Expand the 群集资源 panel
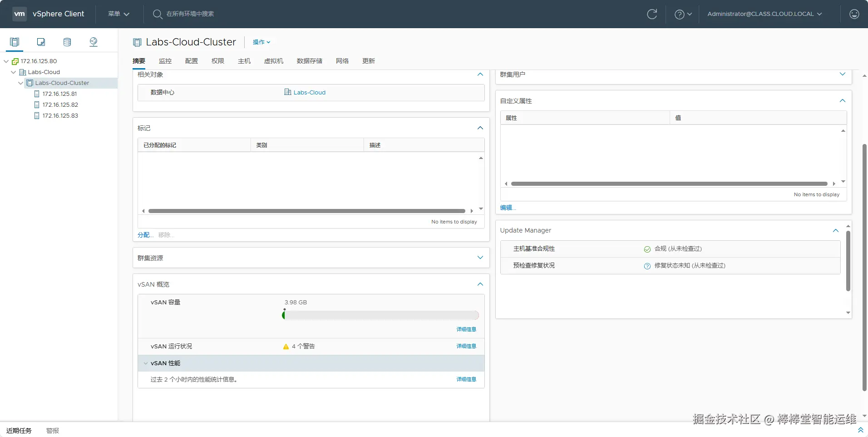This screenshot has height=437, width=868. (480, 258)
